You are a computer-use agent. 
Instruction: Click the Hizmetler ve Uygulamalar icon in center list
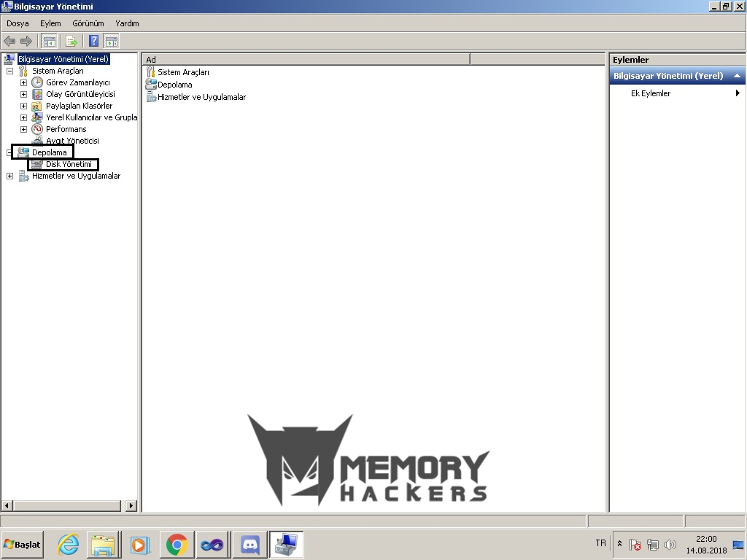151,97
